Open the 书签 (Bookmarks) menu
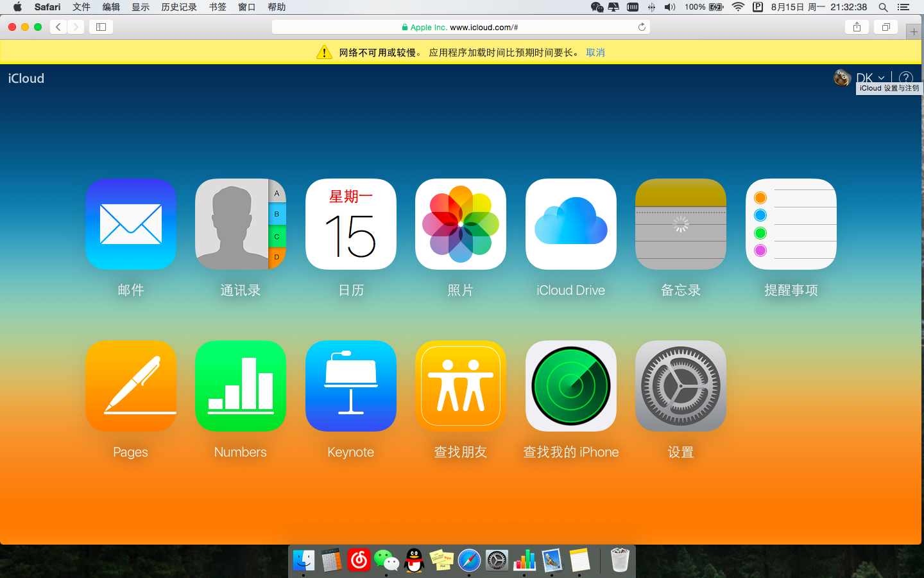Image resolution: width=924 pixels, height=578 pixels. click(218, 7)
